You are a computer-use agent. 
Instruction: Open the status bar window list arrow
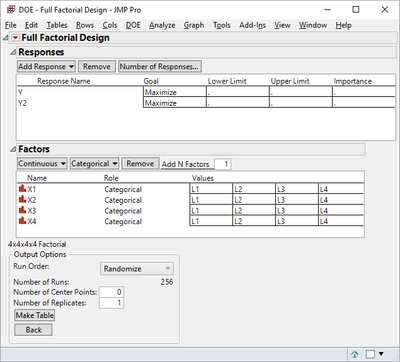pyautogui.click(x=381, y=354)
